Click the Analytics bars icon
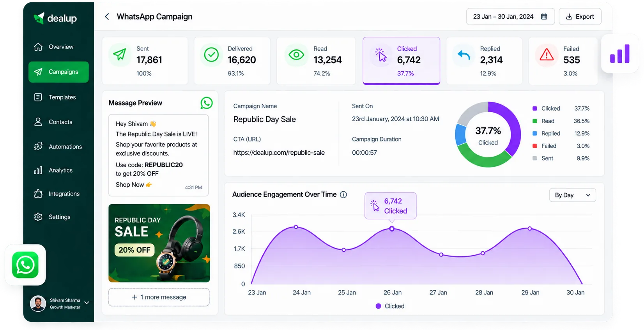 coord(38,170)
